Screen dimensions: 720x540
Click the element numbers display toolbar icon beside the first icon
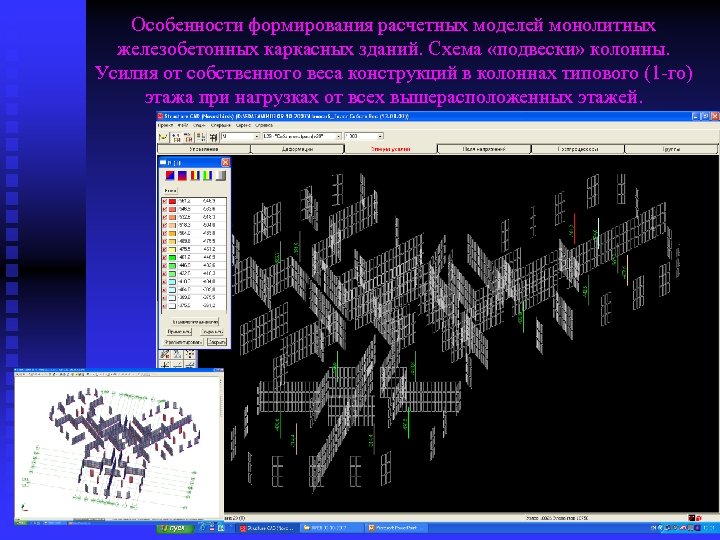point(176,137)
